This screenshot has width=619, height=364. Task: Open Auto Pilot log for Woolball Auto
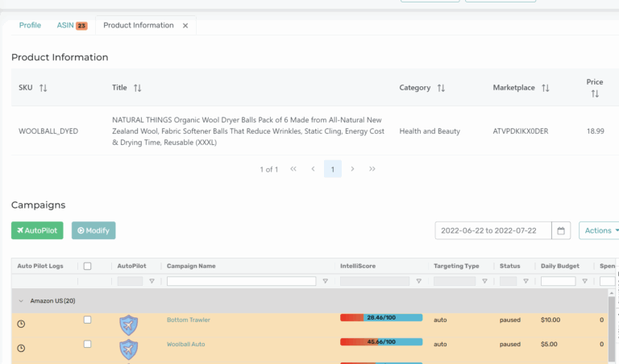21,348
